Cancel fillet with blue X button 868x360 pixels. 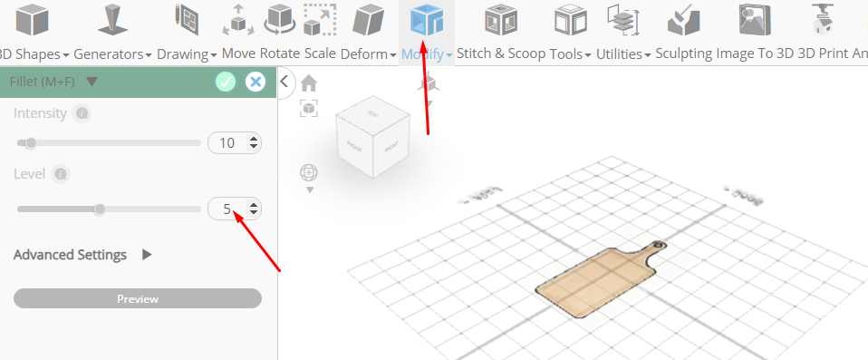pos(256,82)
